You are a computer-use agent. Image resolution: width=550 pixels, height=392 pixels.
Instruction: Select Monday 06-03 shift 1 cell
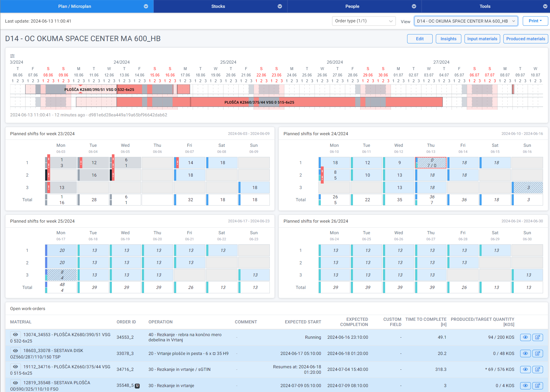(x=61, y=163)
